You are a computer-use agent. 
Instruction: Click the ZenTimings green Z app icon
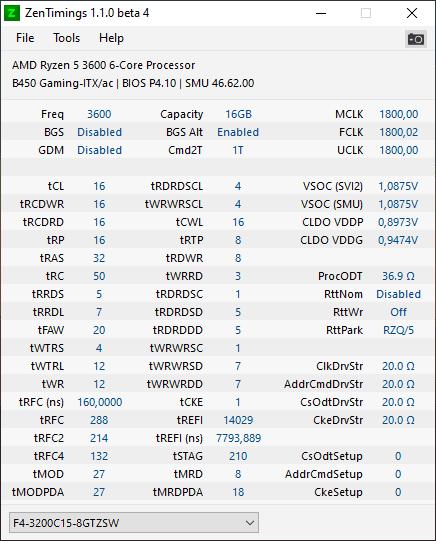click(12, 13)
